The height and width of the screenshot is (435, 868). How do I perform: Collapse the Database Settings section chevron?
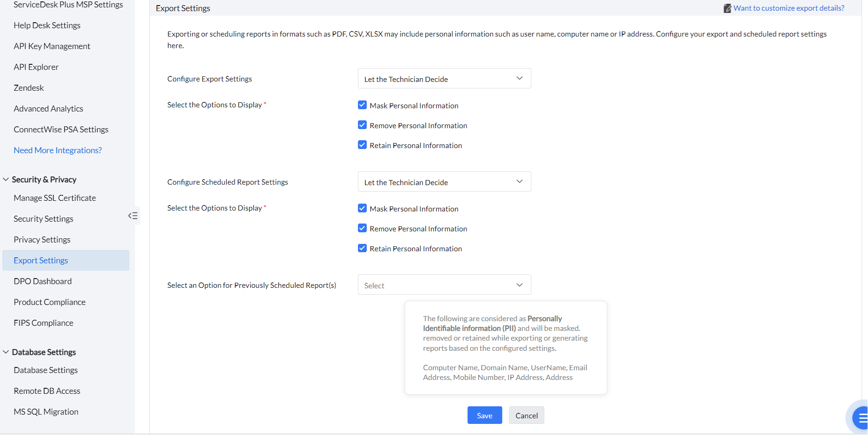[x=6, y=352]
